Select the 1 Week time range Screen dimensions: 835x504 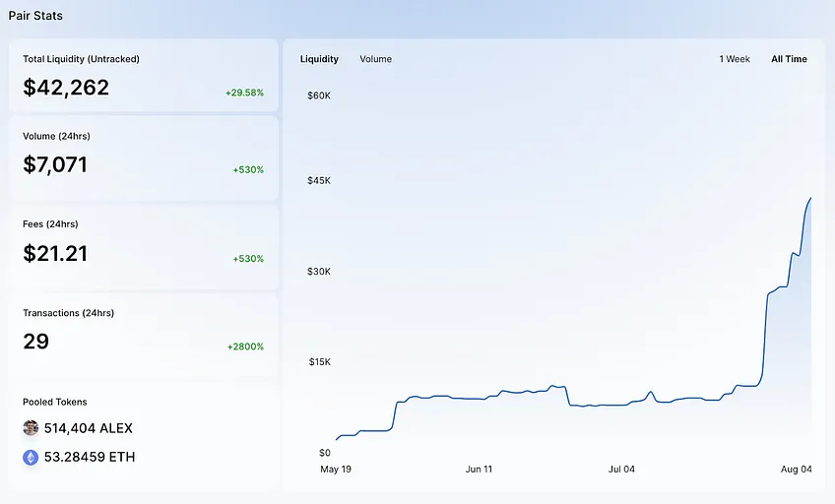click(735, 59)
